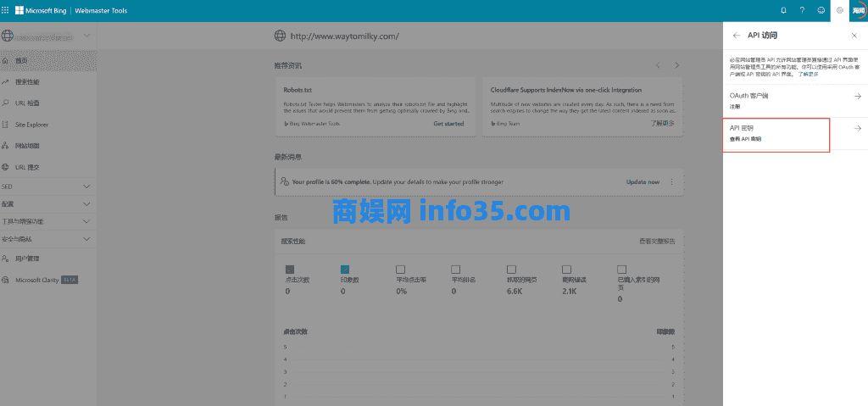Click the API 访问 panel title

(762, 36)
